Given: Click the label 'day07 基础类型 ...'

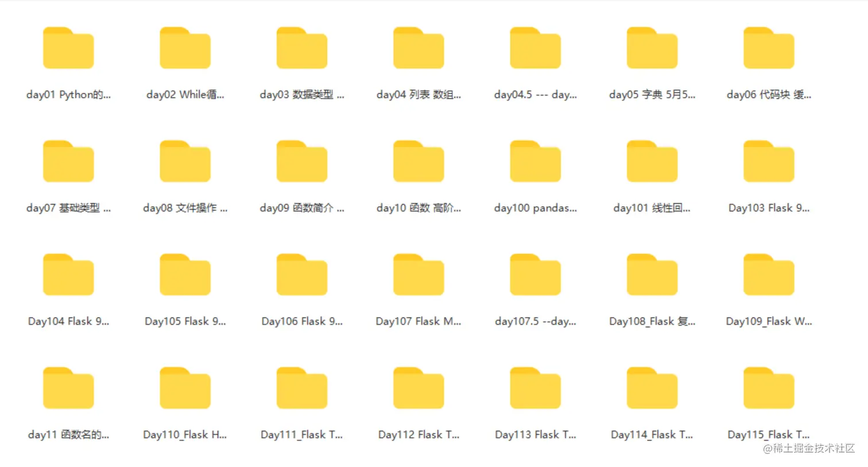Looking at the screenshot, I should coord(68,208).
